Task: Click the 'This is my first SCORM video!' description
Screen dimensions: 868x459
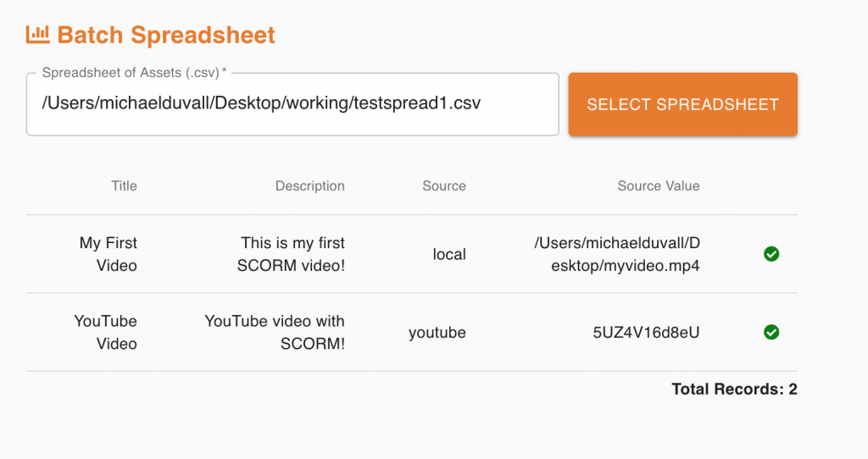Action: (291, 254)
